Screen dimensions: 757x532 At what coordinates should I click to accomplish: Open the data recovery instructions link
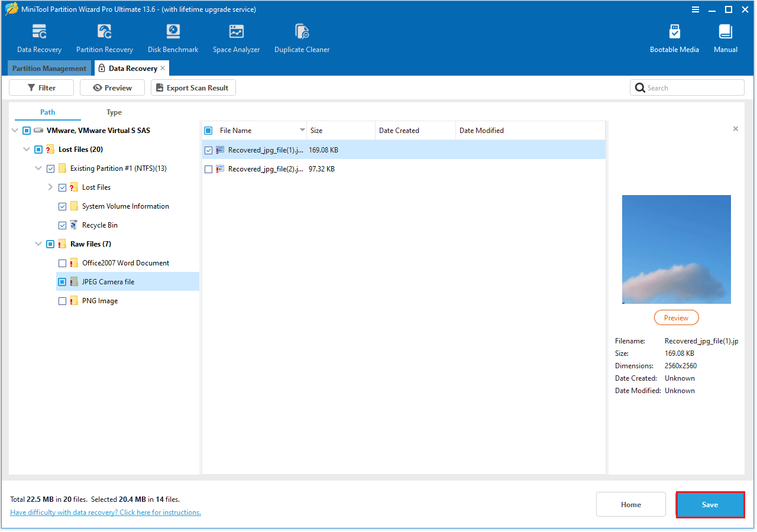pos(105,512)
